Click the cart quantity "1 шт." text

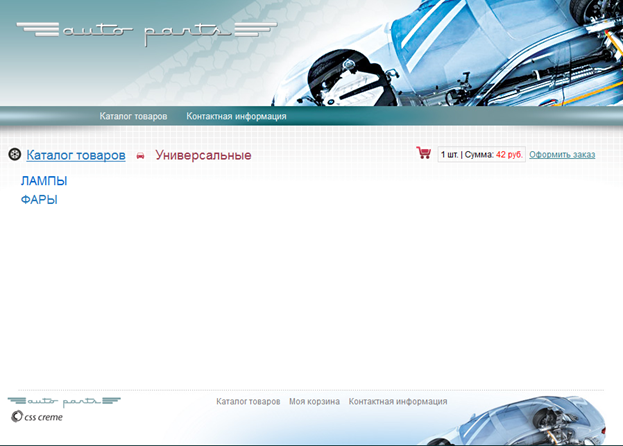pos(449,155)
